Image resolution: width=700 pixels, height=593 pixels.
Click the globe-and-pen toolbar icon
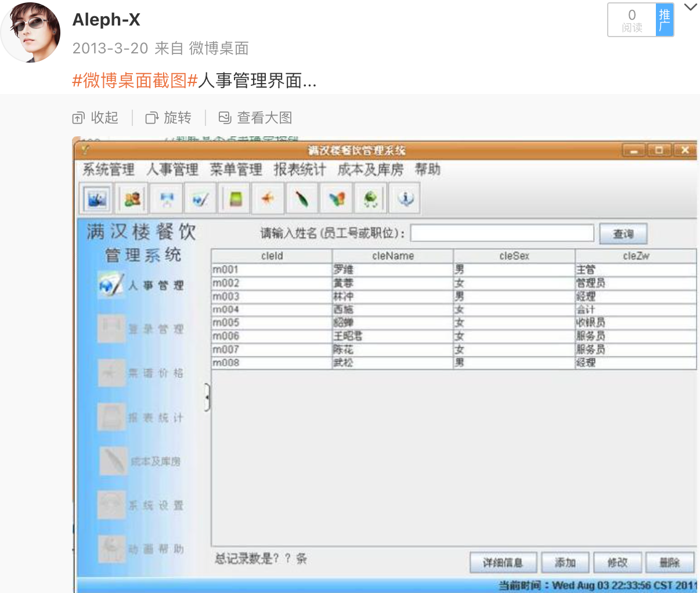point(200,200)
